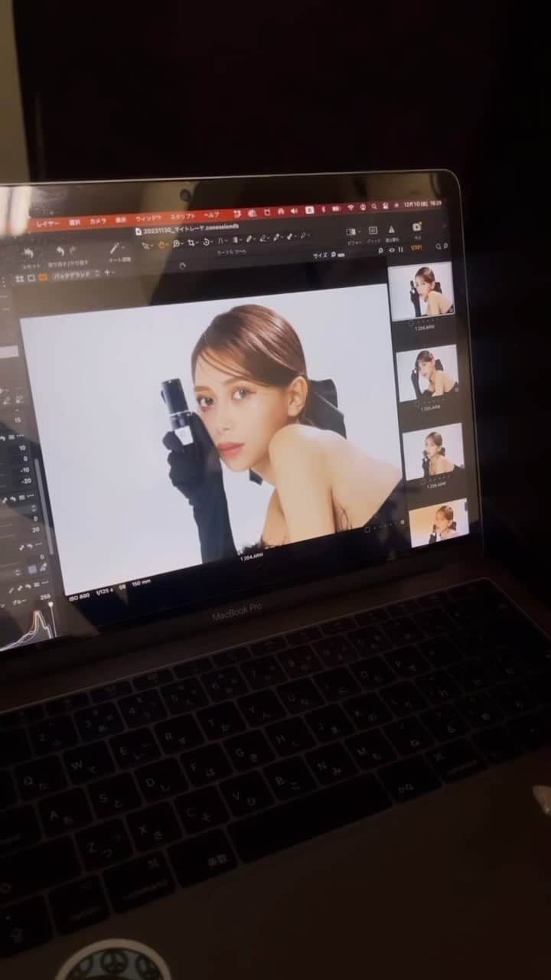Viewport: 551px width, 980px height.
Task: Open the スクリプト menu
Action: 183,217
